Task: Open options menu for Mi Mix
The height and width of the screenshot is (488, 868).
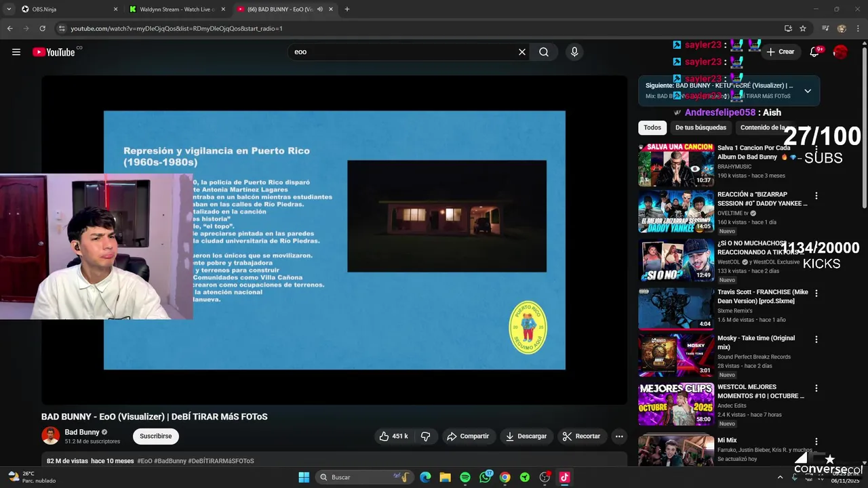Action: click(x=816, y=441)
